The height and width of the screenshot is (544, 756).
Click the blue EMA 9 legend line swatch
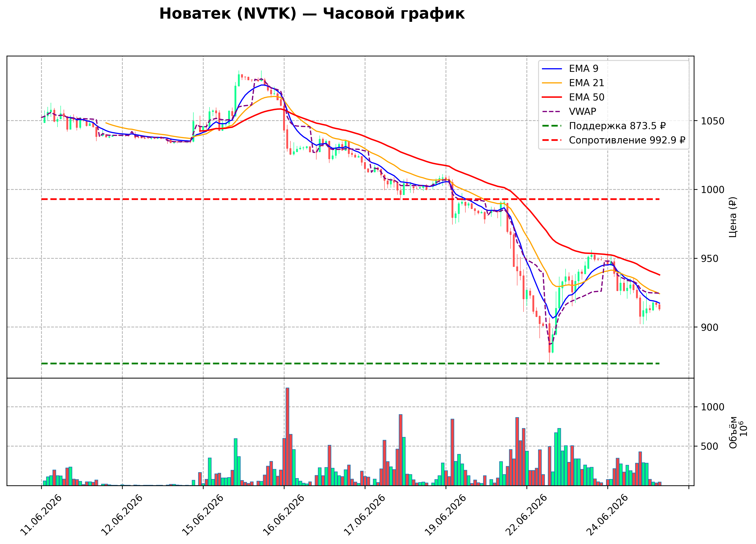pyautogui.click(x=552, y=69)
